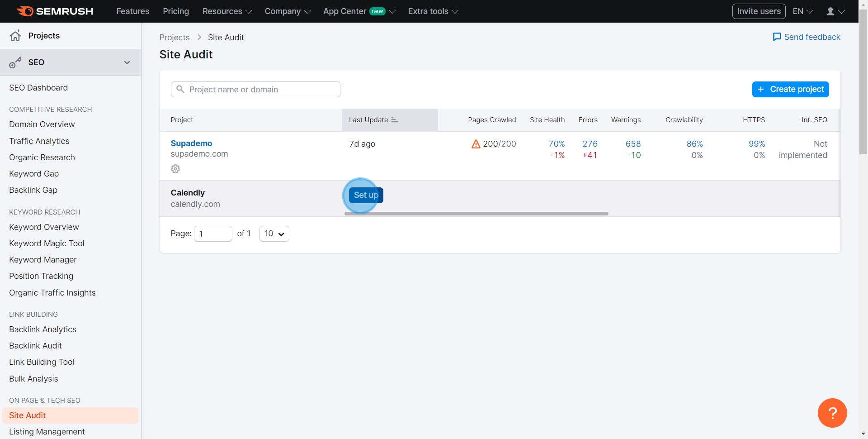Click the Create project button
The width and height of the screenshot is (868, 439).
(x=790, y=89)
